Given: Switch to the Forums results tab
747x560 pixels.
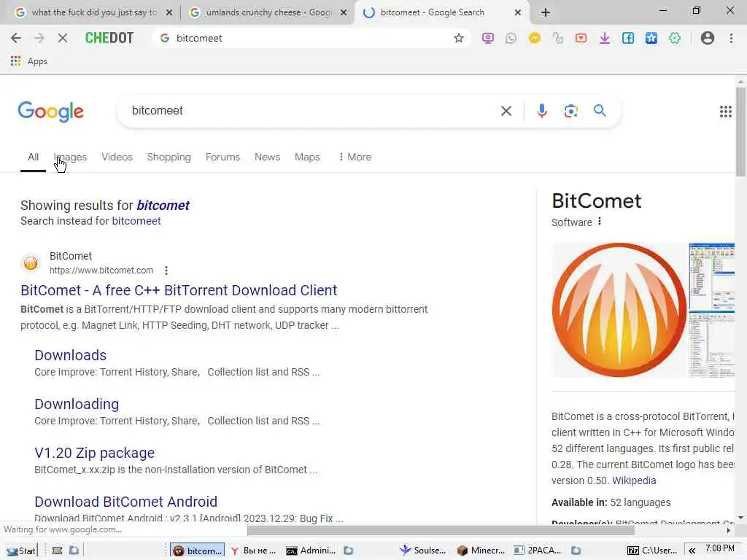Looking at the screenshot, I should [222, 157].
